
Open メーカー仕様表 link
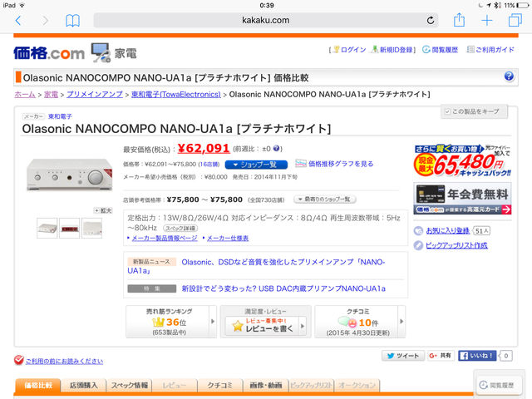click(x=228, y=239)
